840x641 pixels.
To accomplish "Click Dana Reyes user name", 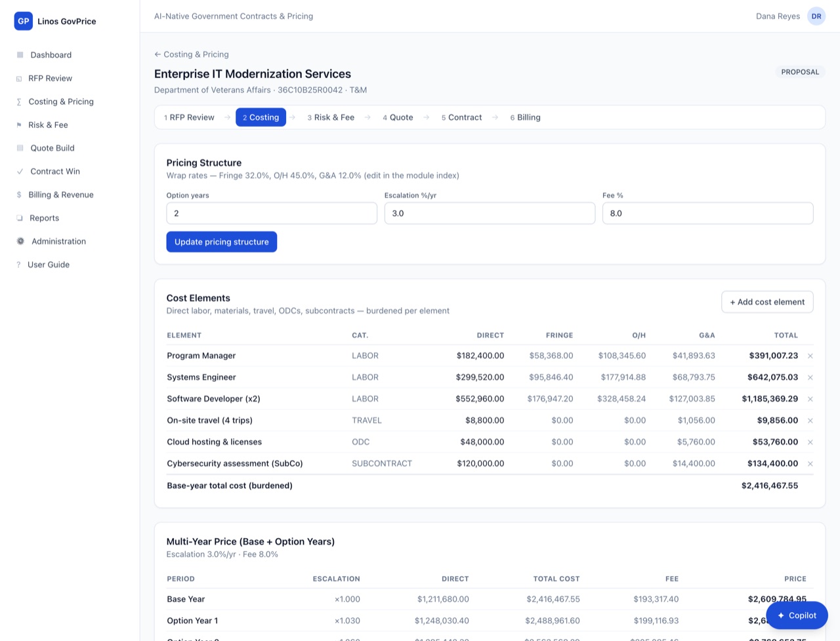I will [x=778, y=16].
